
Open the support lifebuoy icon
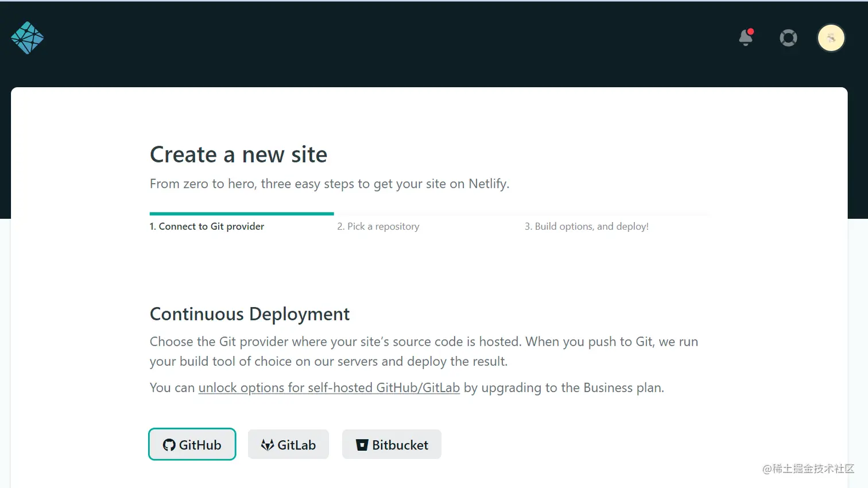(788, 38)
